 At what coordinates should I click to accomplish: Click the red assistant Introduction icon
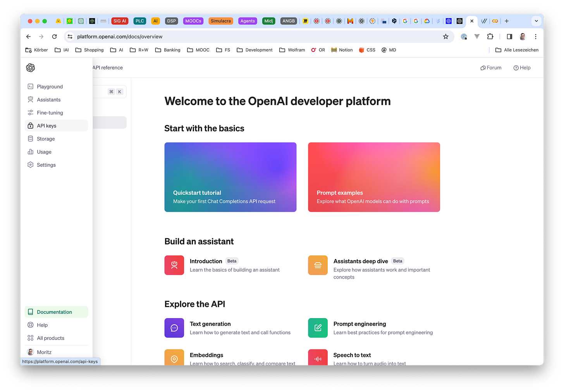coord(174,265)
